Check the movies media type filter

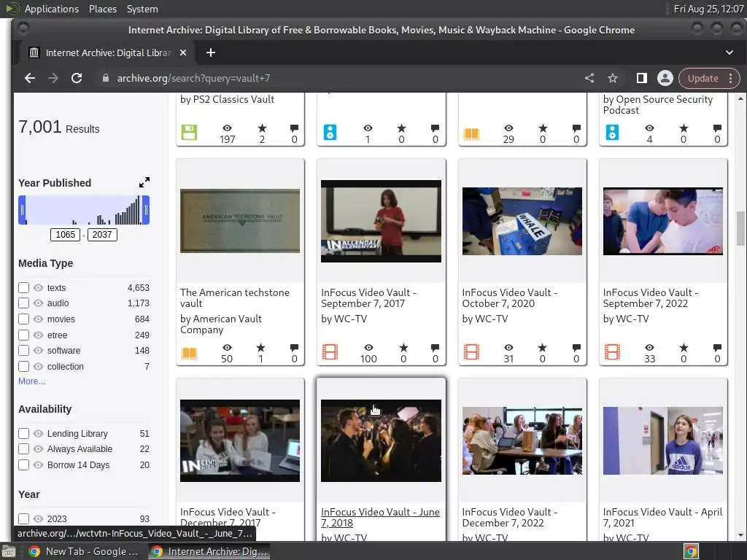pyautogui.click(x=24, y=319)
